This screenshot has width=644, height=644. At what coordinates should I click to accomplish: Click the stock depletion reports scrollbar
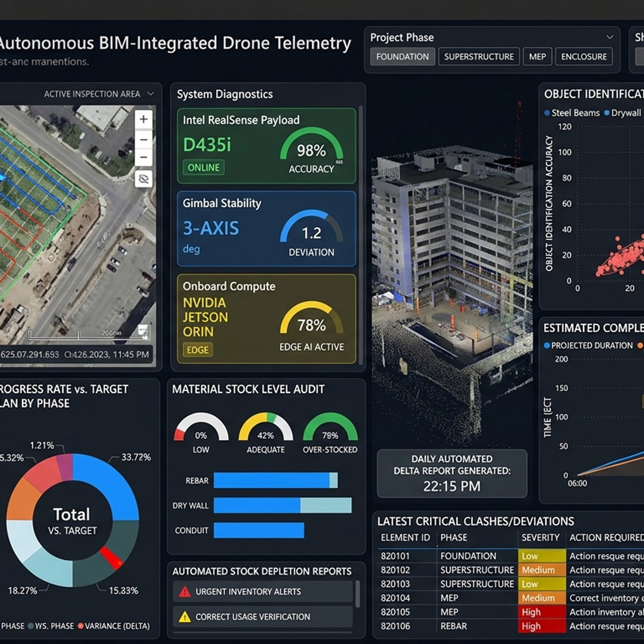coord(358,594)
